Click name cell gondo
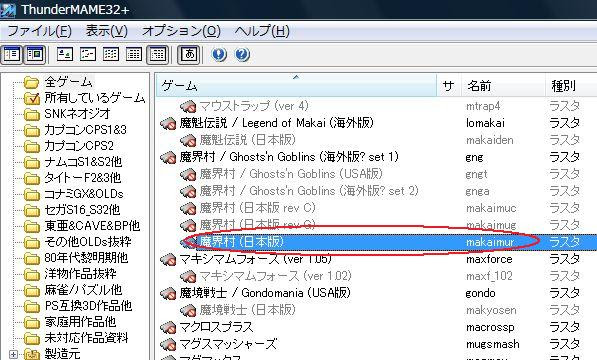This screenshot has width=597, height=360. [480, 293]
